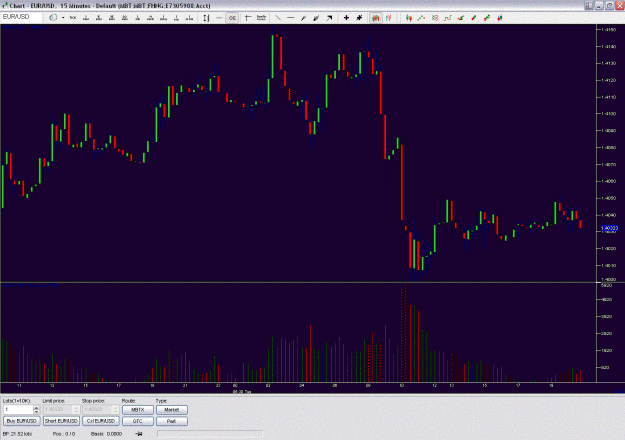Viewport: 625px width, 440px height.
Task: Click the Short EUR/USD button
Action: pos(61,421)
